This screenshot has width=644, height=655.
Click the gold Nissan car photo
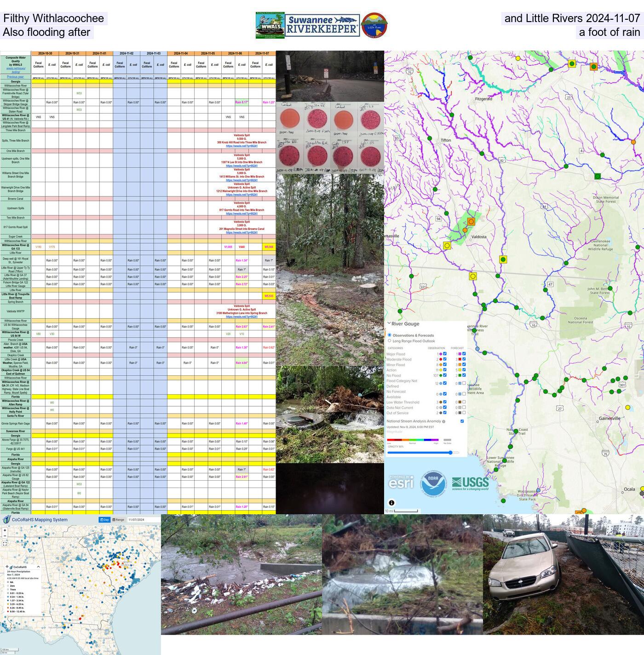[x=563, y=575]
